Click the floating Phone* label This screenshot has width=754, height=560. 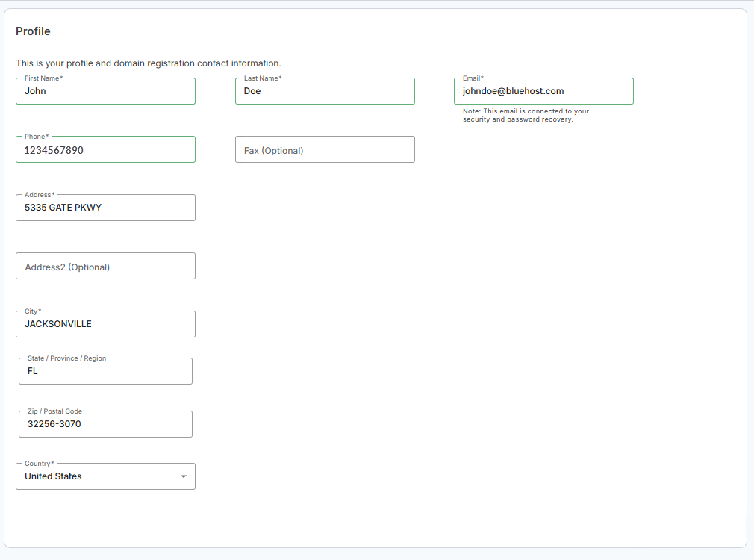coord(37,137)
